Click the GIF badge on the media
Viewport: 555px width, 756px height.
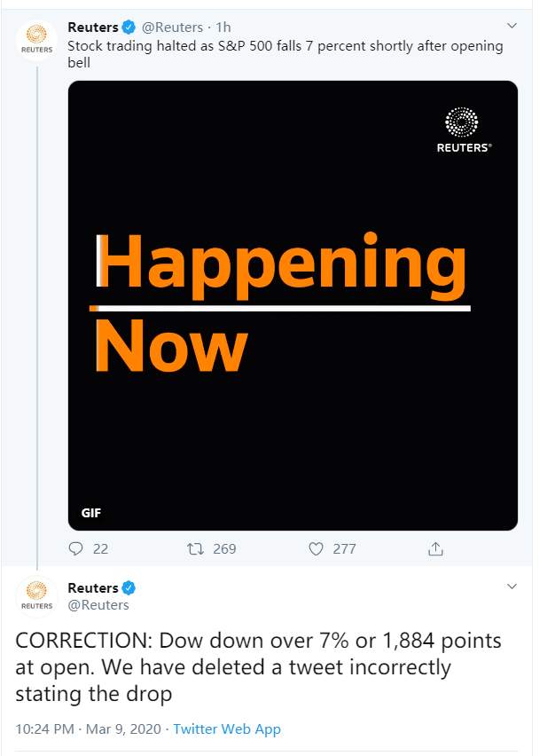click(91, 513)
